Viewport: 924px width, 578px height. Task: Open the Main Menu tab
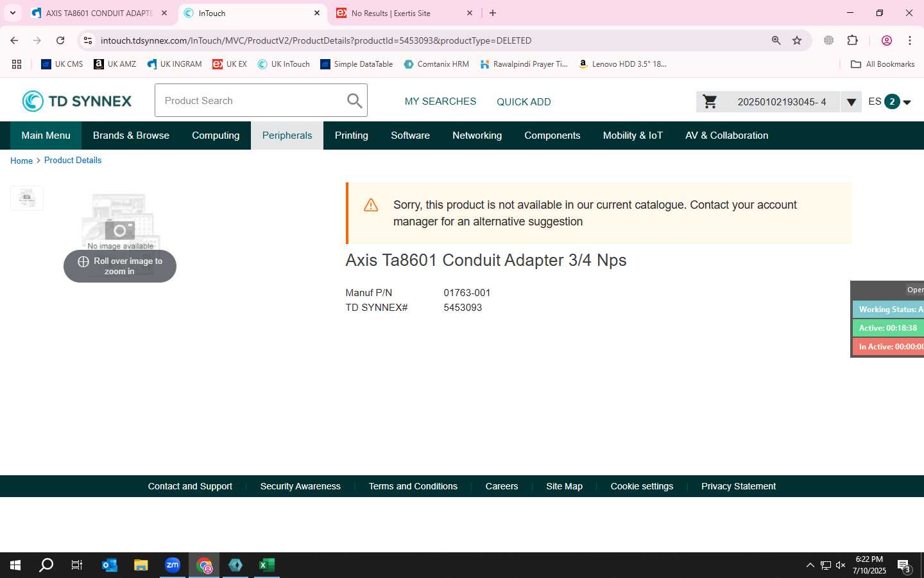(46, 136)
